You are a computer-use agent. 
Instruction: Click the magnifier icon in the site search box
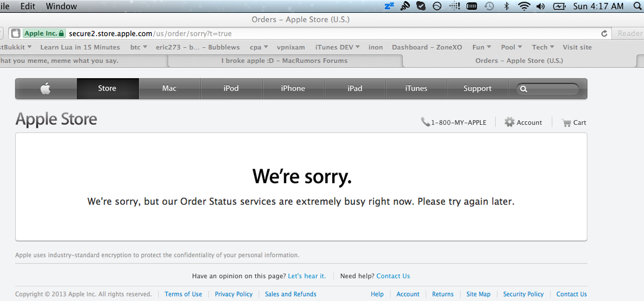click(524, 89)
